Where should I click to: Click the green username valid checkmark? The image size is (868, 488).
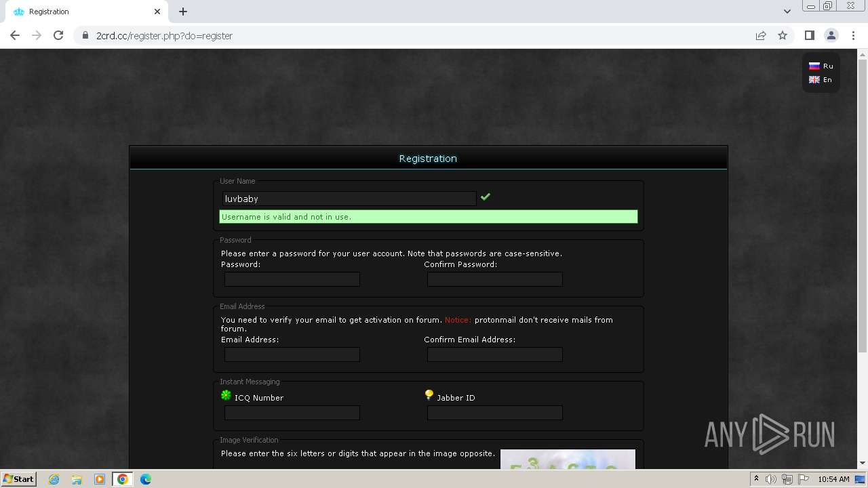coord(486,197)
